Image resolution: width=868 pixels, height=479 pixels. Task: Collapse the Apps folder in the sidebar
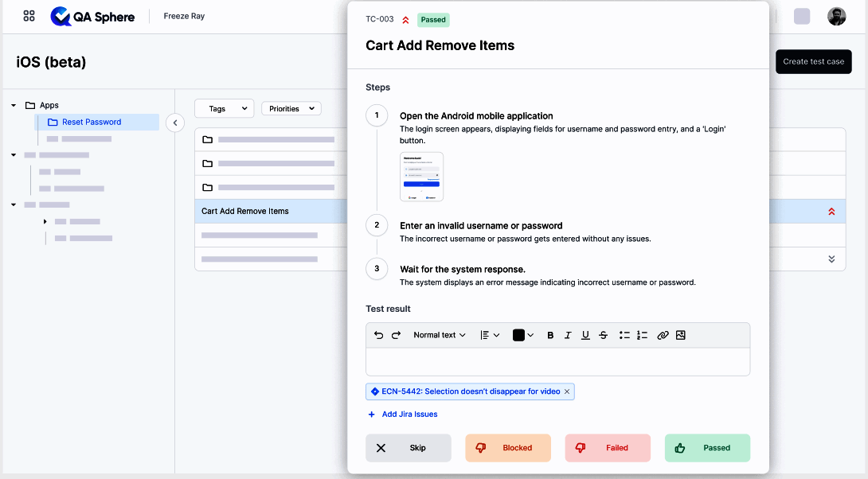point(14,104)
